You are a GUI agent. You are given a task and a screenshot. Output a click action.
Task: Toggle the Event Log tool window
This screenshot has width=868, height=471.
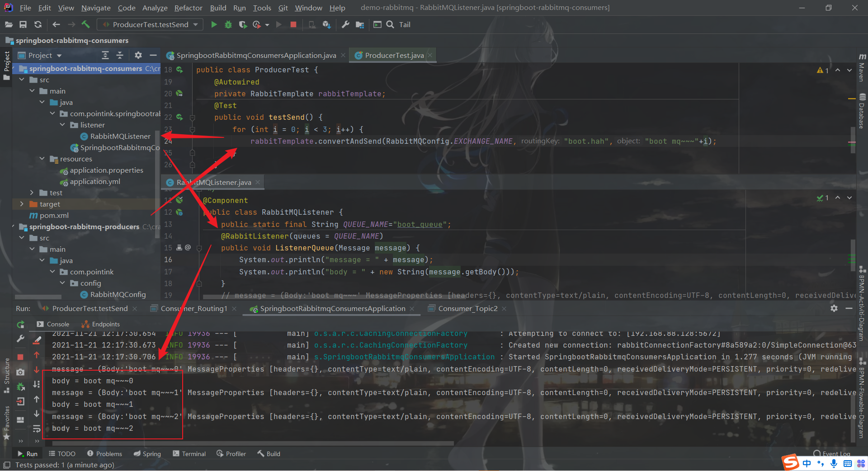click(x=832, y=454)
